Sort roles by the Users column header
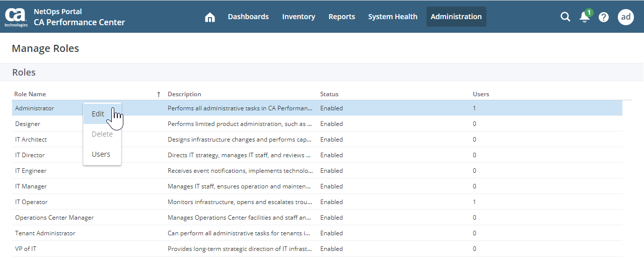Viewport: 644px width, 259px height. click(x=481, y=94)
